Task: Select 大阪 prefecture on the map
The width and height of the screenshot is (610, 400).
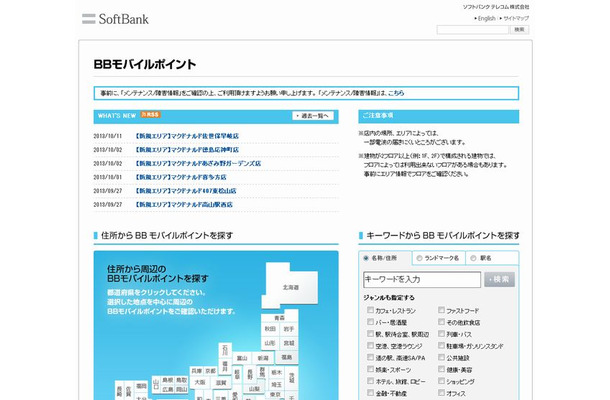Action: point(200,382)
